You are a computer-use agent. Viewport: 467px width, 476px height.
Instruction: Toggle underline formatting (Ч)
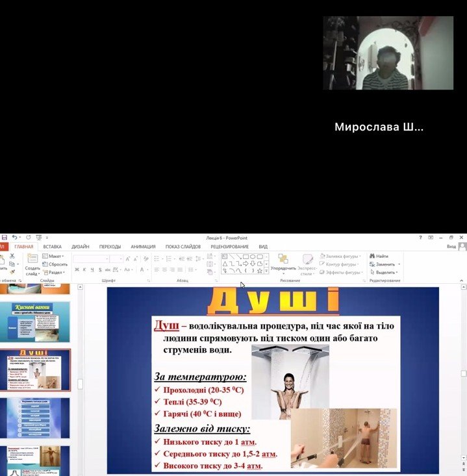(x=92, y=269)
